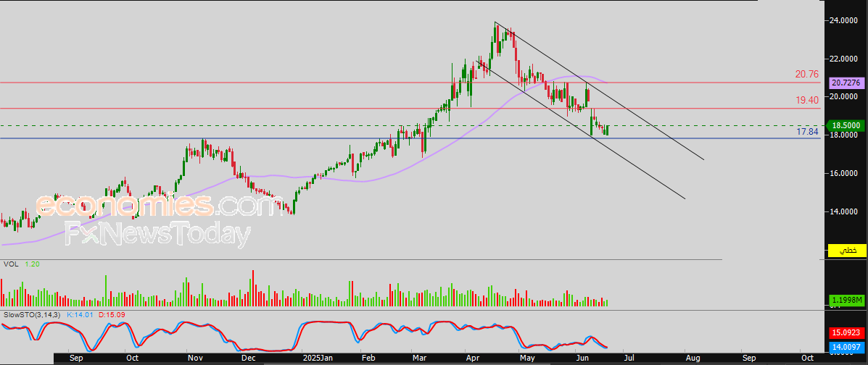Image resolution: width=868 pixels, height=365 pixels.
Task: Click the yellow خطي scale tag
Action: 846,251
